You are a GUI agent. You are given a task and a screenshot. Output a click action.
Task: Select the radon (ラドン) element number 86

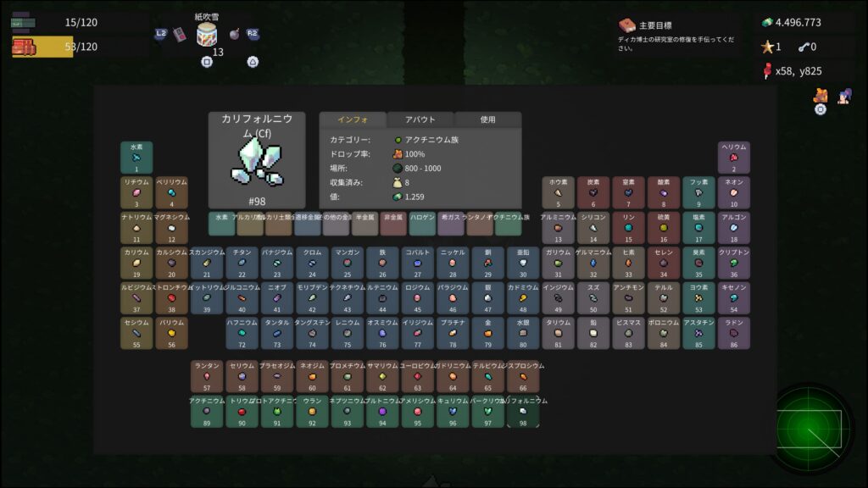click(734, 334)
